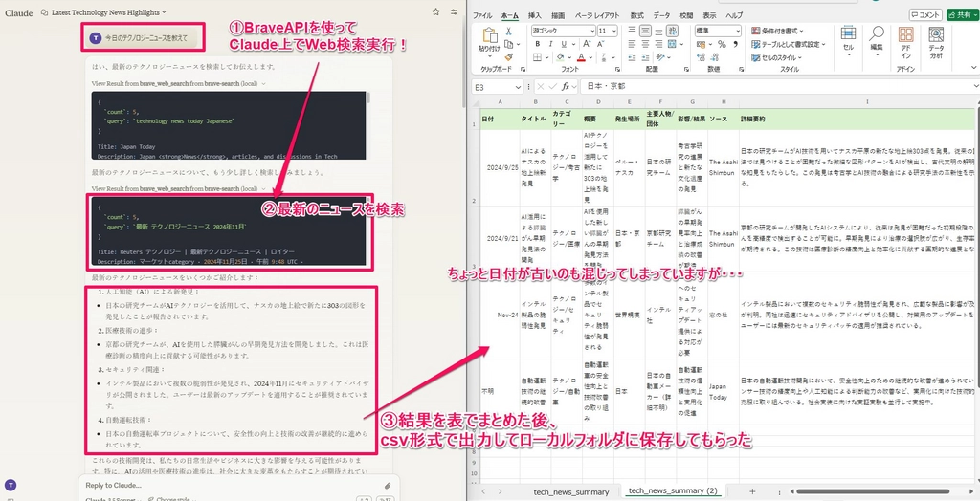The image size is (980, 501).
Task: Switch to the データ ribbon tab
Action: [661, 15]
